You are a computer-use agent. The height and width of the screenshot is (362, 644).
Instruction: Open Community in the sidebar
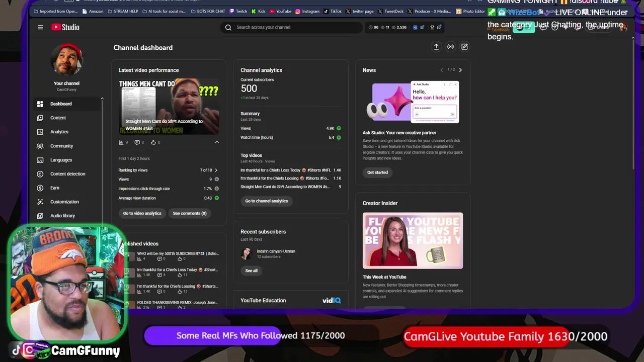pos(67,146)
